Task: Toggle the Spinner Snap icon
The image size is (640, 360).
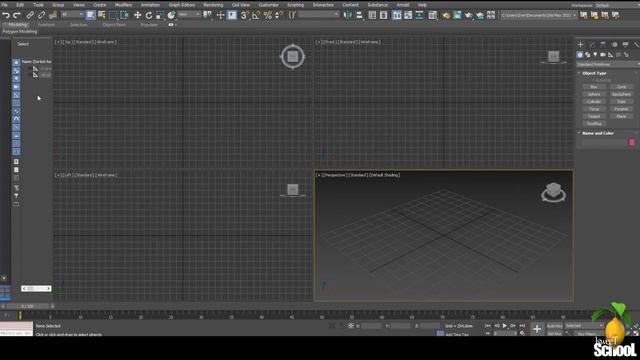Action: tap(279, 16)
